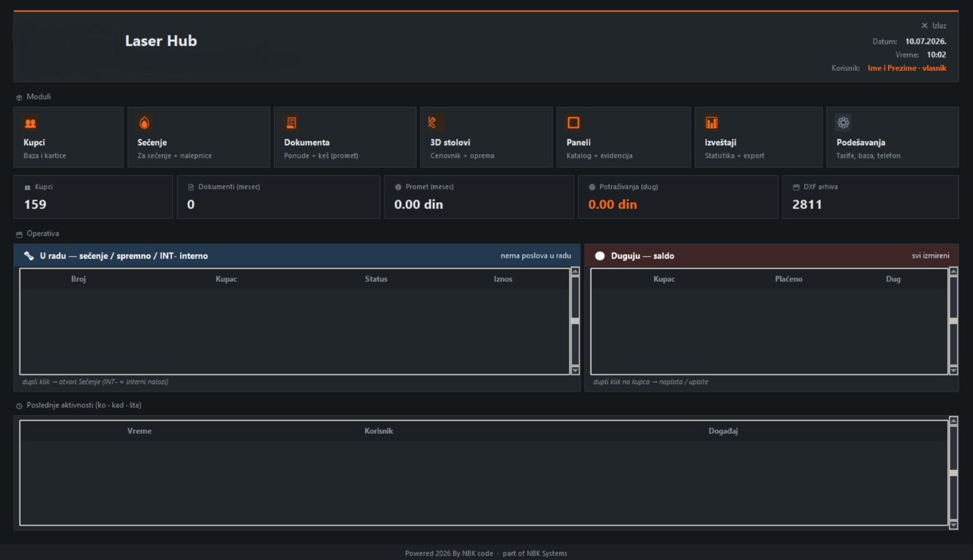Screen dimensions: 973x560
Task: Click the orange 0.00 din debt value
Action: coord(612,205)
